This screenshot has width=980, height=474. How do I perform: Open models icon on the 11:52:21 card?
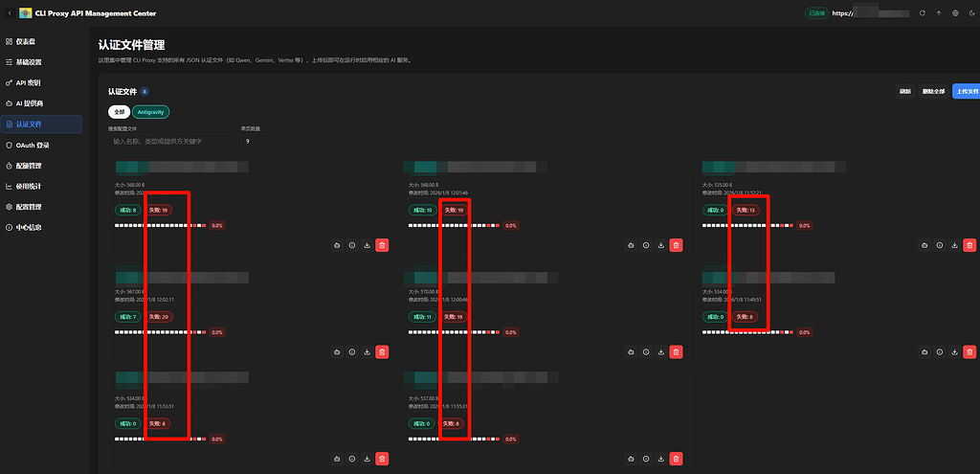[x=925, y=246]
